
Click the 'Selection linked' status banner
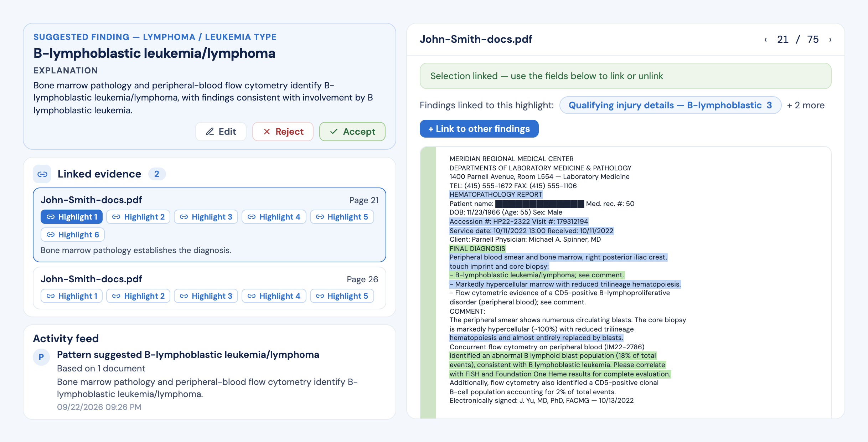coord(625,76)
